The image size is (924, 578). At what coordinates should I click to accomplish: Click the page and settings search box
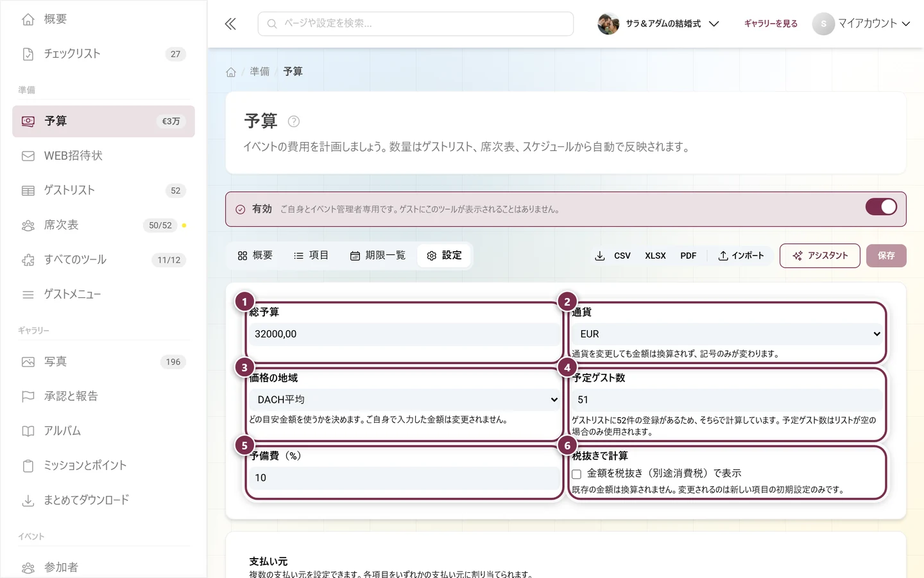click(416, 24)
